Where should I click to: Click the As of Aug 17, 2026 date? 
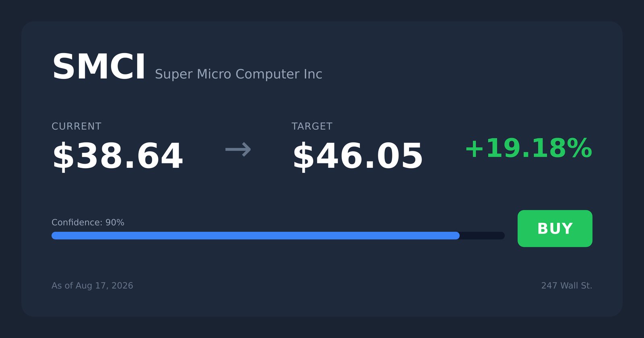click(92, 286)
